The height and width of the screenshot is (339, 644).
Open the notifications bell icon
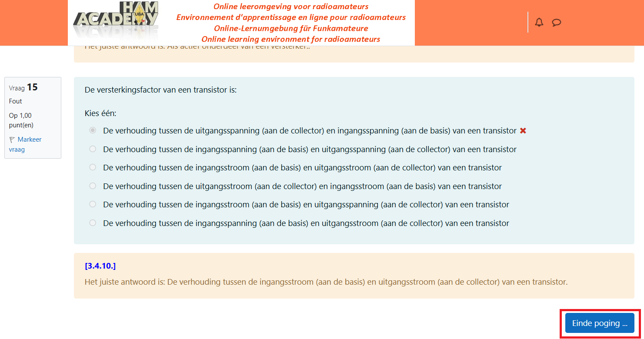pyautogui.click(x=539, y=22)
